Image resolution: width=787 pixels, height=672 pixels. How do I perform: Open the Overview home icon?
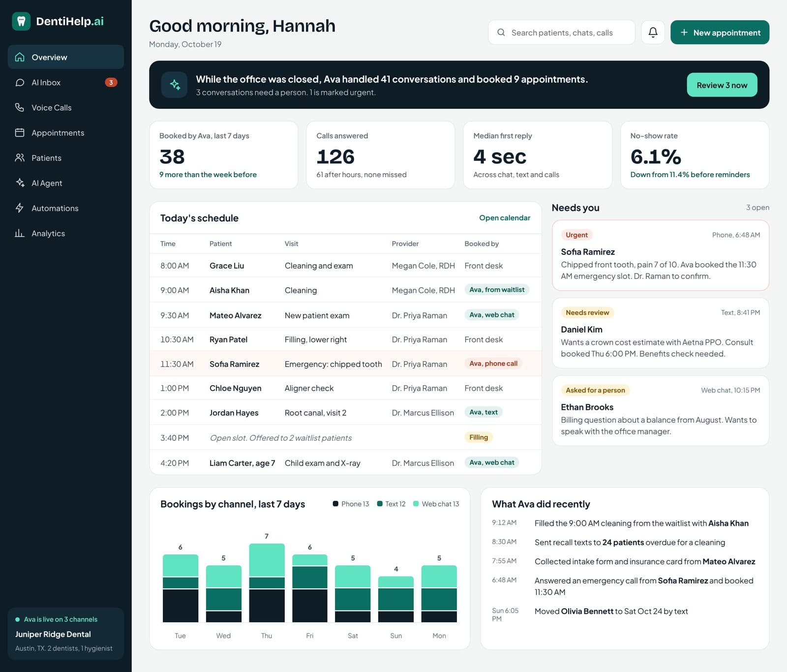[20, 57]
